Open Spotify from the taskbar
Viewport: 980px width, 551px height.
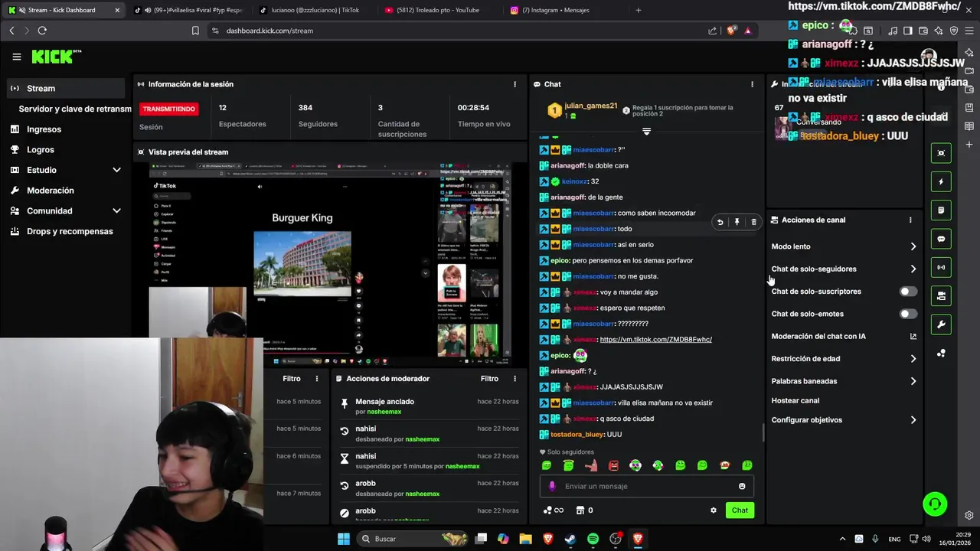[593, 539]
